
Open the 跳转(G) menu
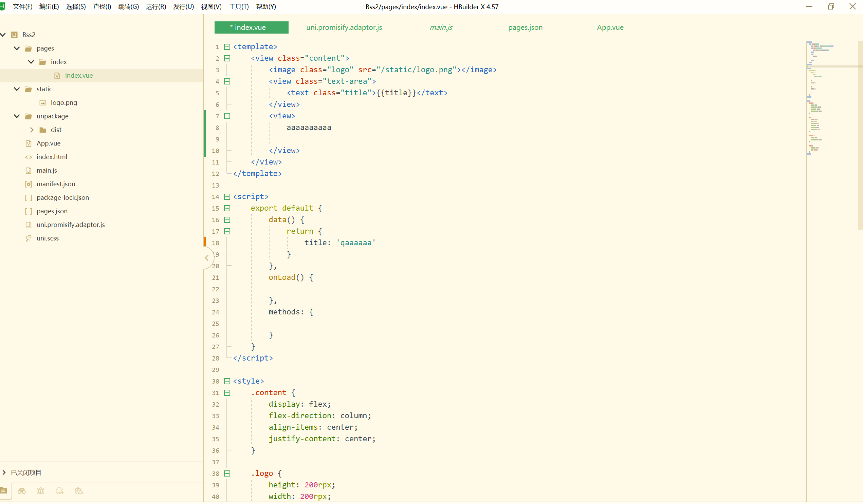(128, 6)
